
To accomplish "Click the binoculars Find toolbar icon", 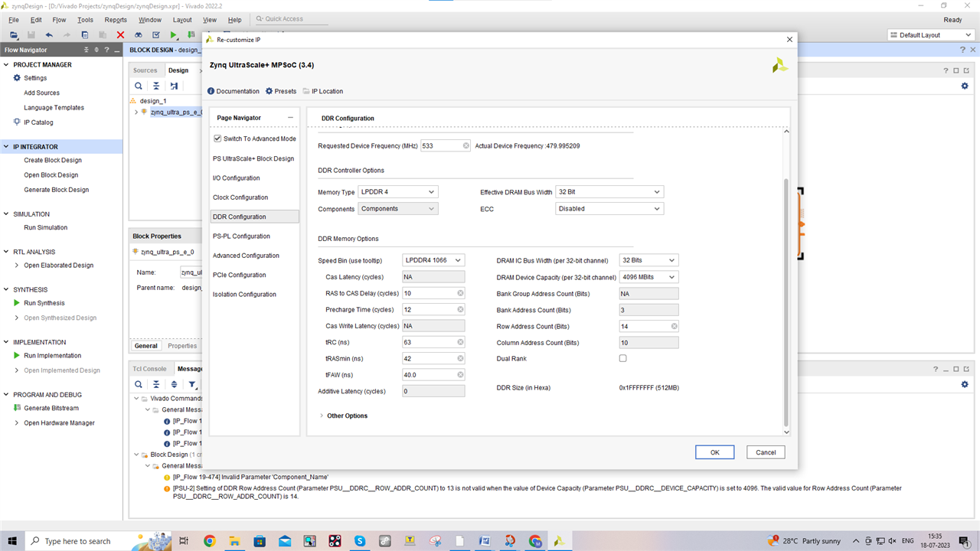I will [x=139, y=35].
